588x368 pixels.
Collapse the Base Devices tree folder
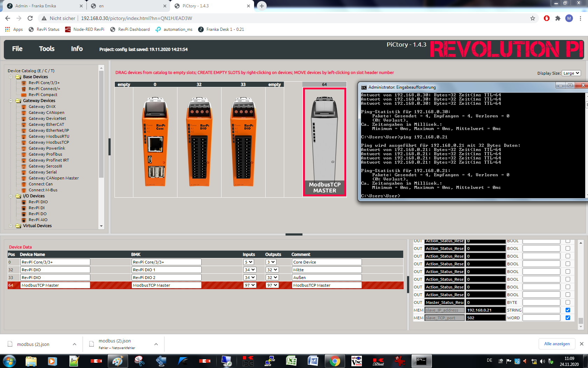click(11, 77)
